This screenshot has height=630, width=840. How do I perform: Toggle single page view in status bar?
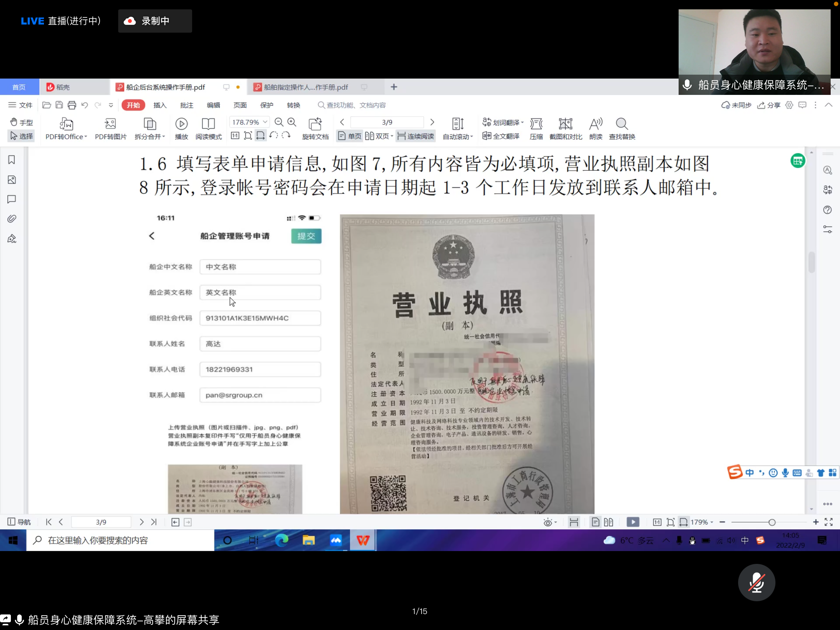pyautogui.click(x=595, y=522)
